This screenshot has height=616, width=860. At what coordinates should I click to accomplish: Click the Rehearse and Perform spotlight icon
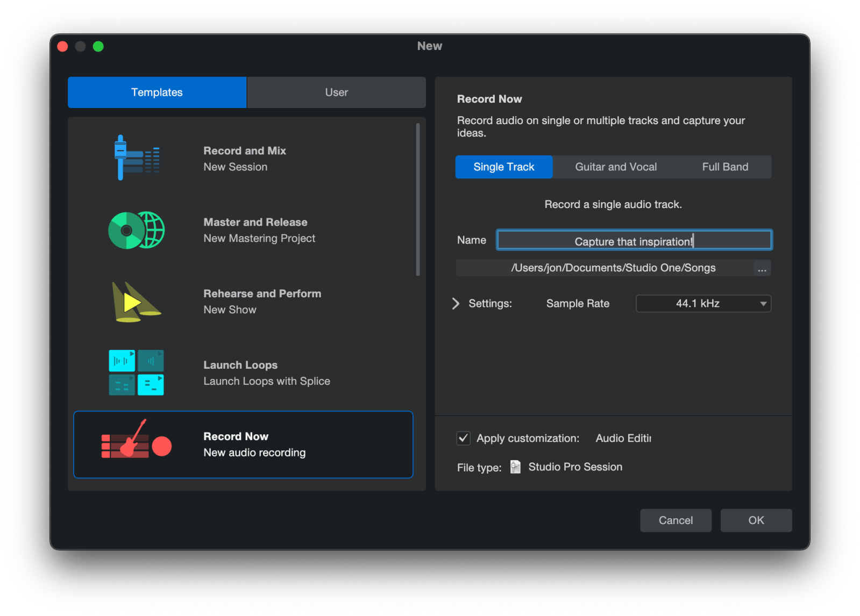click(136, 302)
